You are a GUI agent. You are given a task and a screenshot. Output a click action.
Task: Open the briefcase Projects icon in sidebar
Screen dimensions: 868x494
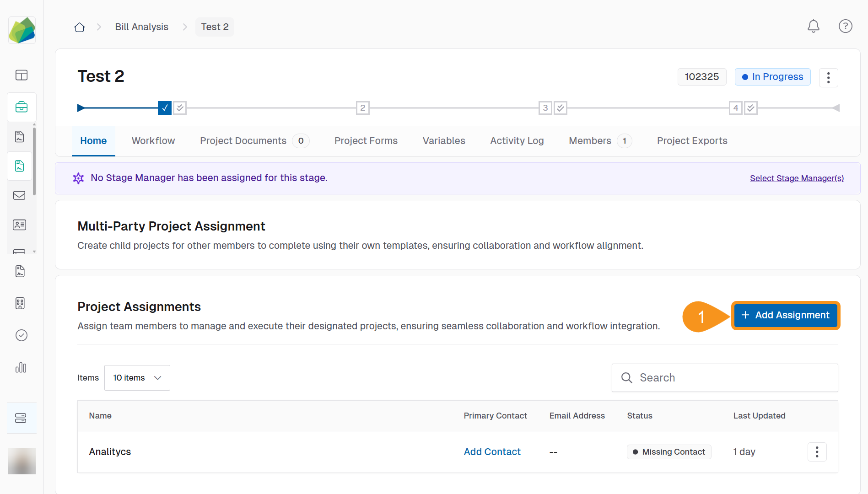tap(22, 107)
